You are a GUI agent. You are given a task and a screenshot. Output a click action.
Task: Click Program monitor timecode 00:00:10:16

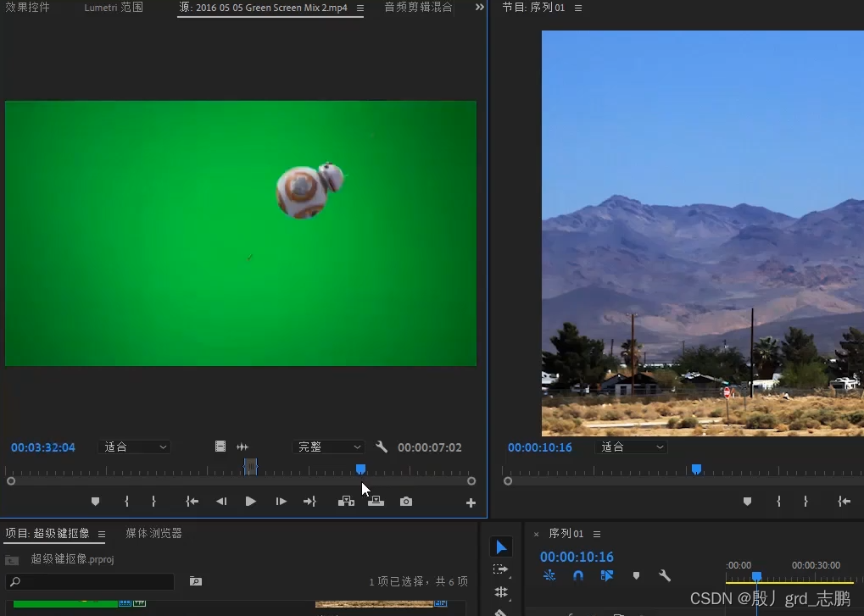point(540,447)
